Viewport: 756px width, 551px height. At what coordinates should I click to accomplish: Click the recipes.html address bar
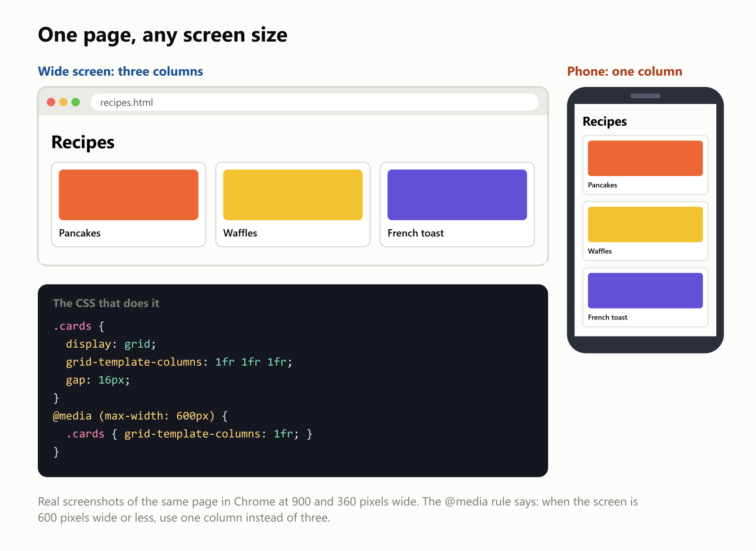[x=315, y=102]
